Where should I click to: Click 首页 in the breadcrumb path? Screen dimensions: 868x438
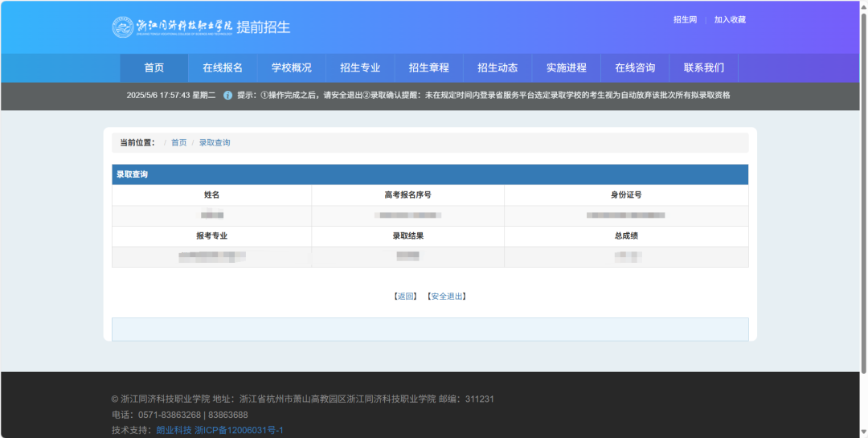pyautogui.click(x=178, y=142)
